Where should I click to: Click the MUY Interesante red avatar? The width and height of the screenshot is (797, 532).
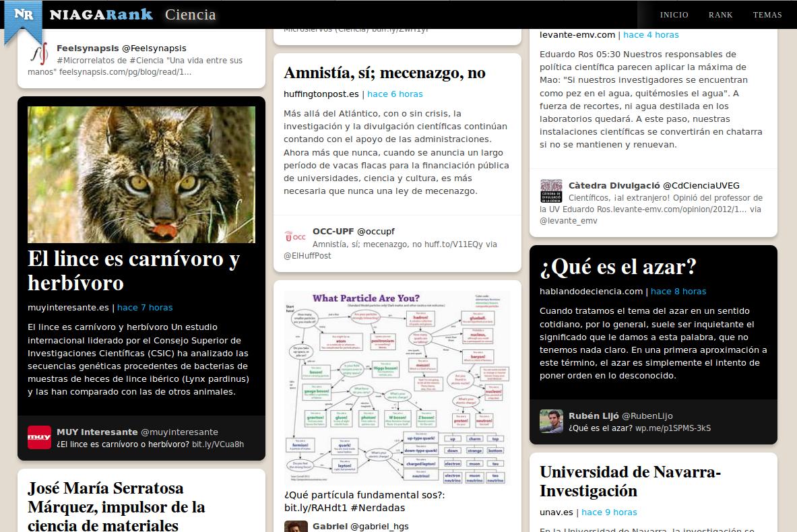click(x=39, y=437)
